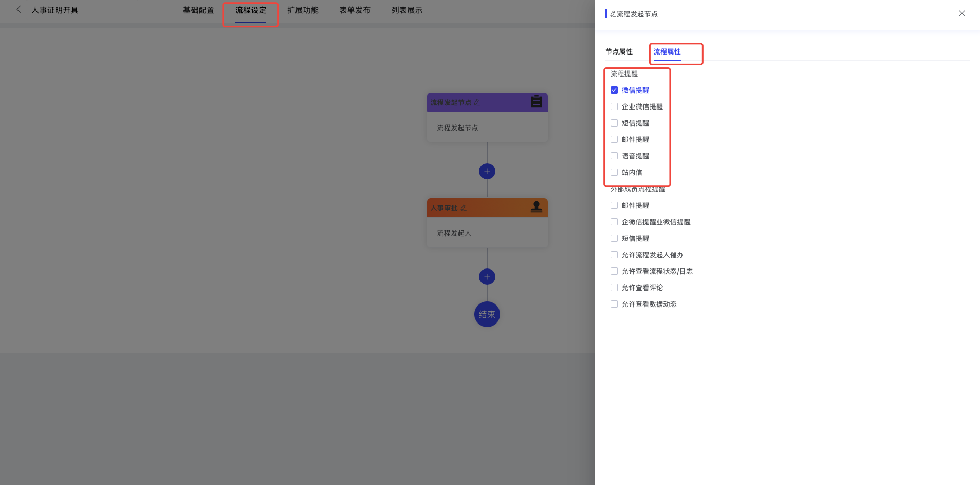The image size is (980, 485).
Task: Open the 基础配置 tab
Action: click(x=198, y=10)
